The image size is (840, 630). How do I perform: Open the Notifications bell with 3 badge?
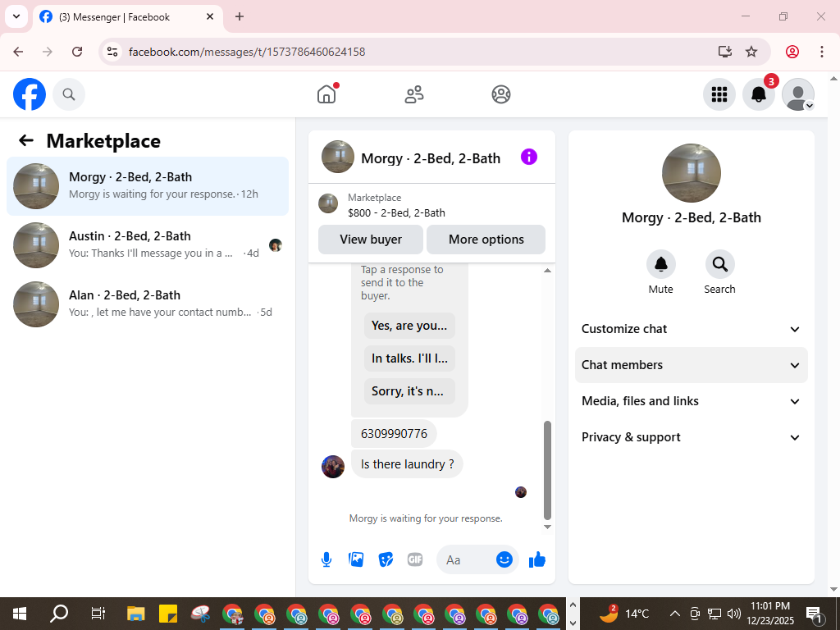click(759, 94)
